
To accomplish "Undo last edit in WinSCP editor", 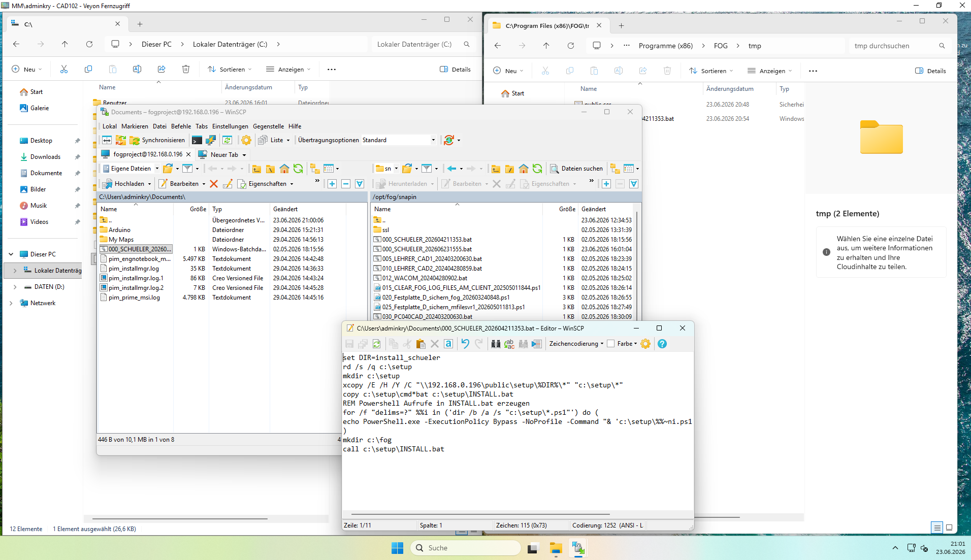I will click(465, 344).
